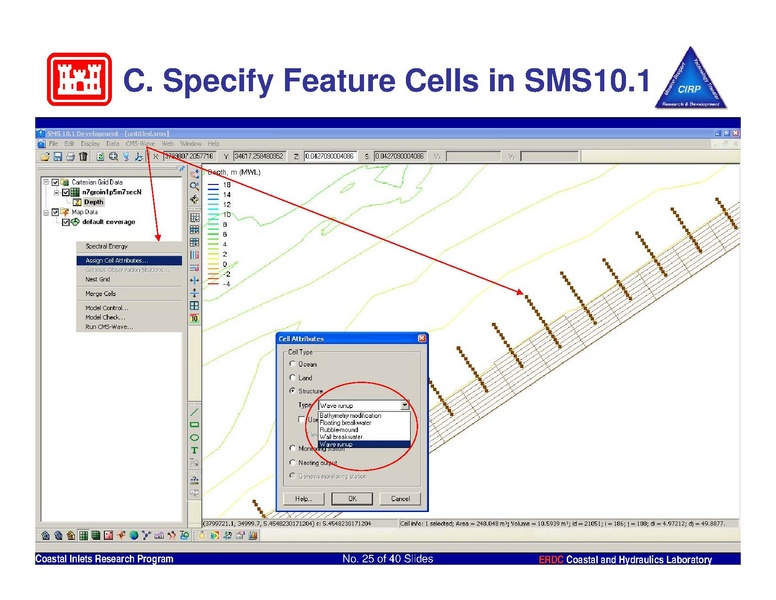Collapse the Cartesian Grid Data tree node
The width and height of the screenshot is (776, 600).
(46, 182)
